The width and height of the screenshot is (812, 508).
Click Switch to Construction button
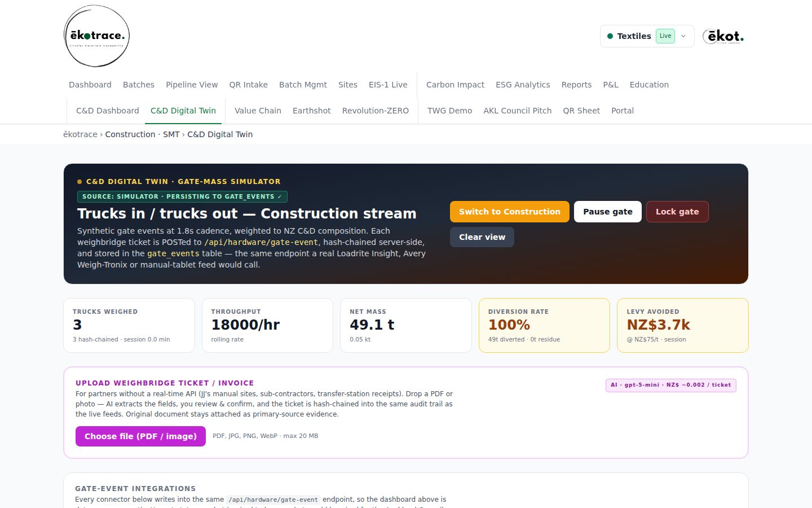510,212
